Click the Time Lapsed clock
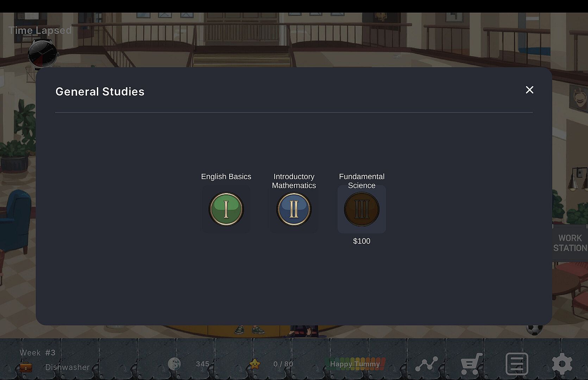The image size is (588, 380). point(43,54)
